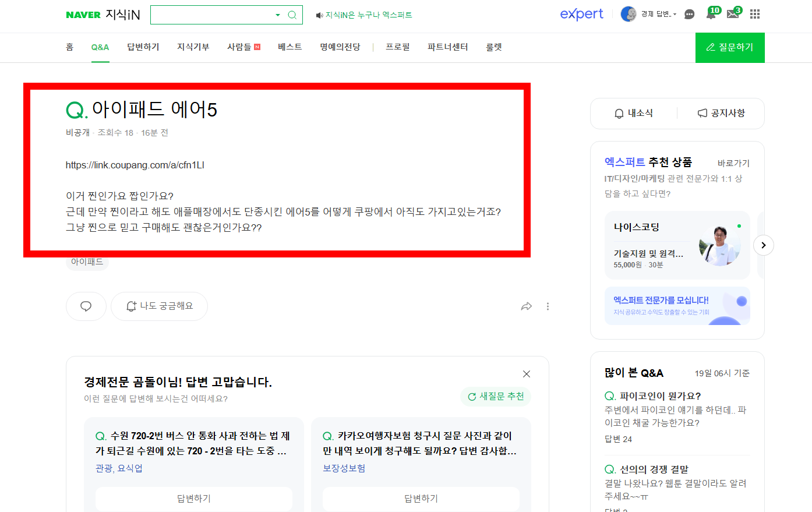The image size is (812, 512).
Task: Click the comment bubble button
Action: coord(86,306)
